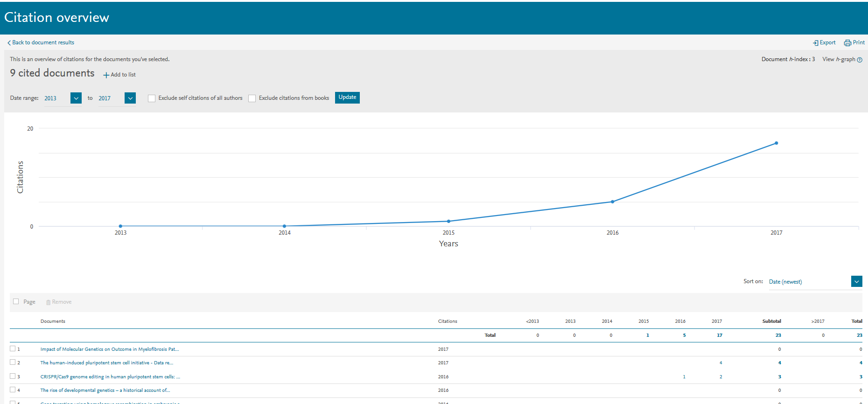This screenshot has height=404, width=868.
Task: Click the trash icon next to Remove
Action: (x=48, y=302)
